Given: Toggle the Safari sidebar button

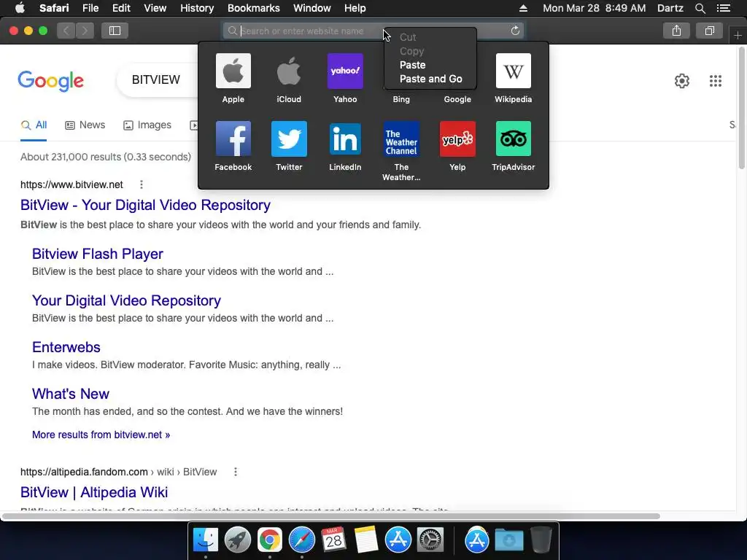Looking at the screenshot, I should point(115,31).
